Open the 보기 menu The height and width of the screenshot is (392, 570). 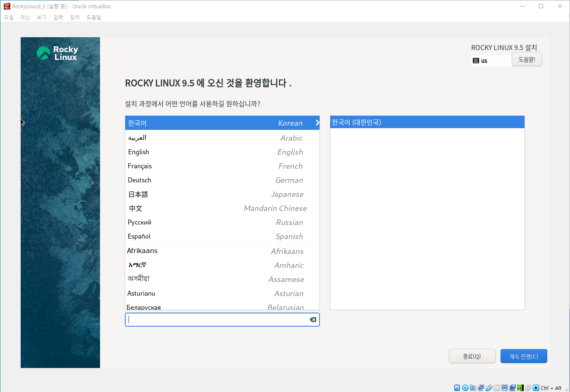click(42, 17)
